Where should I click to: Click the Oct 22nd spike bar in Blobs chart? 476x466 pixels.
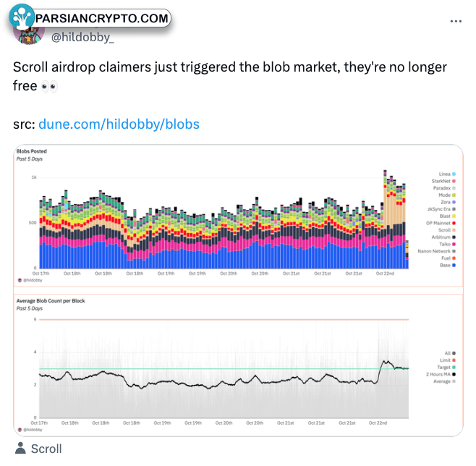[x=385, y=219]
